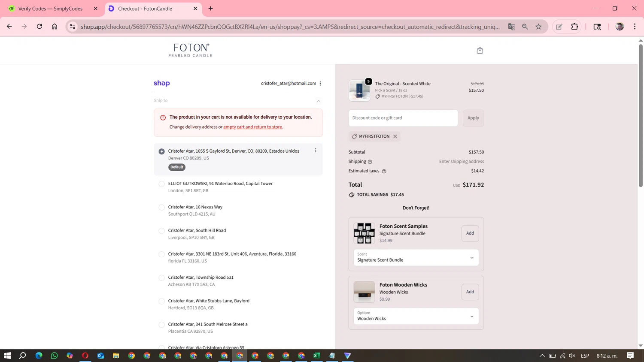
Task: Open Windows Start menu
Action: click(7, 356)
